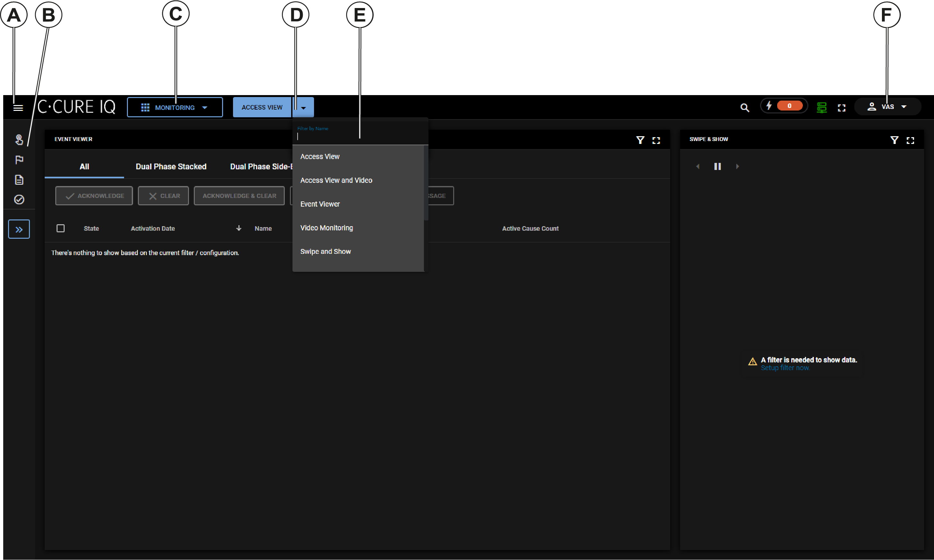
Task: Open the hamburger navigation menu
Action: pyautogui.click(x=18, y=108)
